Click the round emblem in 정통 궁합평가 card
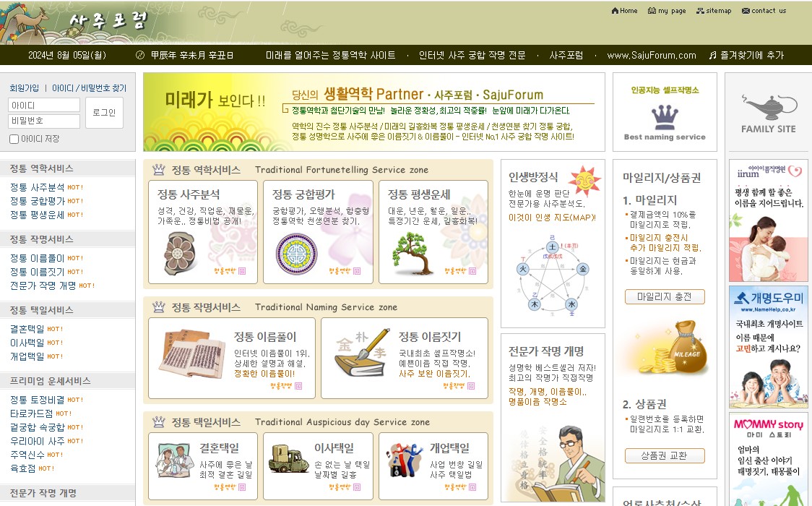Viewport: 812px width, 506px height. coord(296,254)
